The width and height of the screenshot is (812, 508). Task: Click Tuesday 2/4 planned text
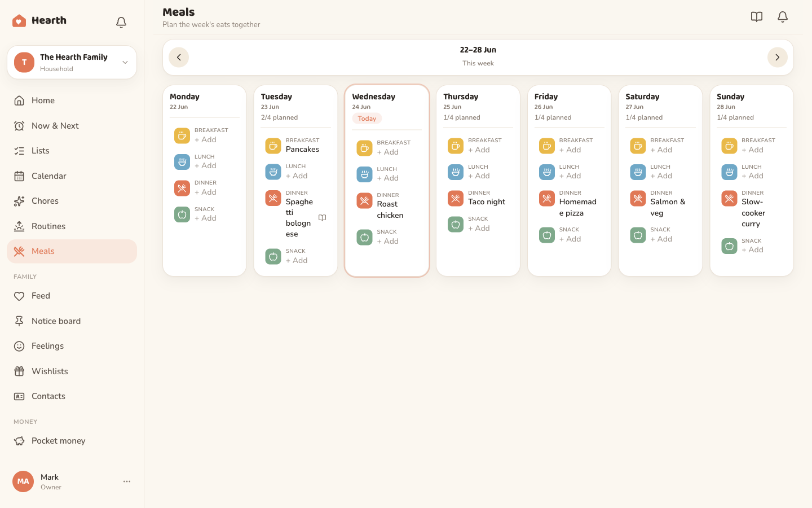point(280,117)
